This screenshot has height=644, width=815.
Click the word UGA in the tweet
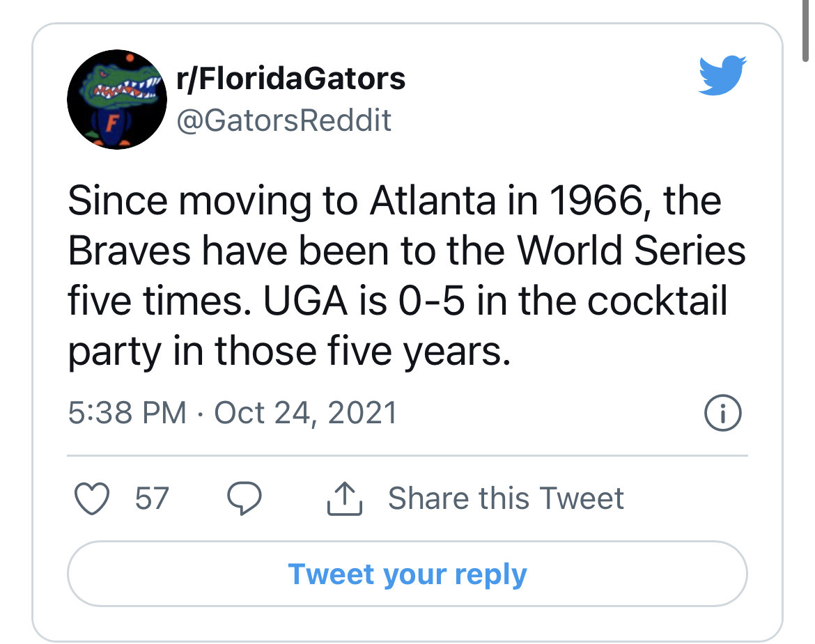[306, 301]
